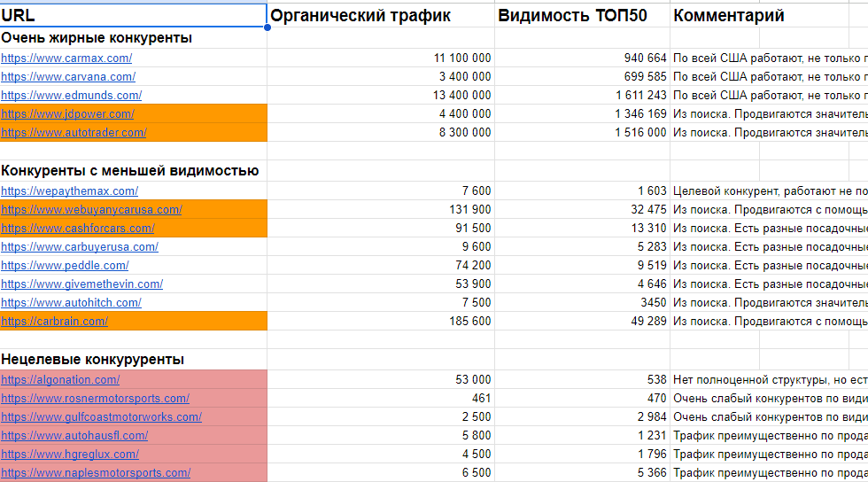
Task: Select the Видимость ТОП50 header cell
Action: 583,16
